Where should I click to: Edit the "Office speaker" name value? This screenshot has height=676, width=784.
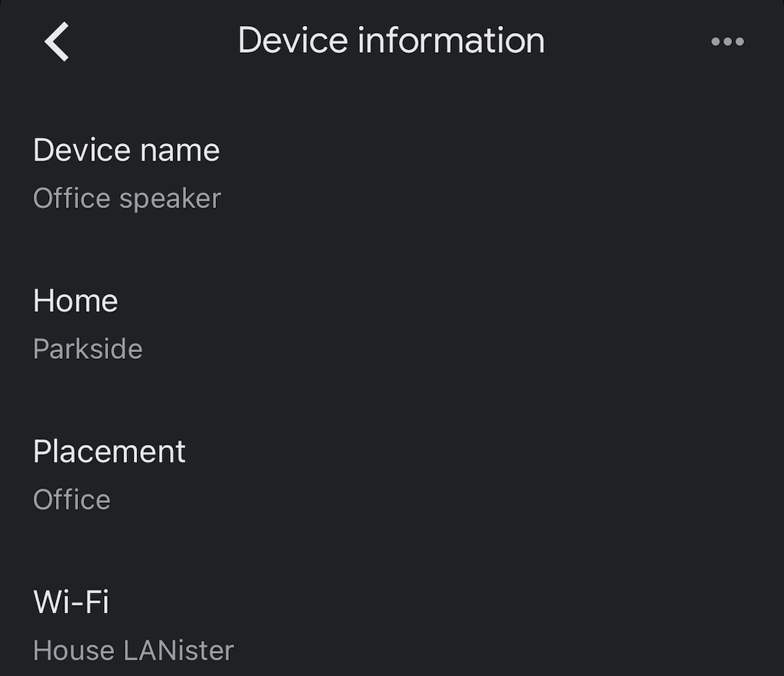tap(127, 198)
